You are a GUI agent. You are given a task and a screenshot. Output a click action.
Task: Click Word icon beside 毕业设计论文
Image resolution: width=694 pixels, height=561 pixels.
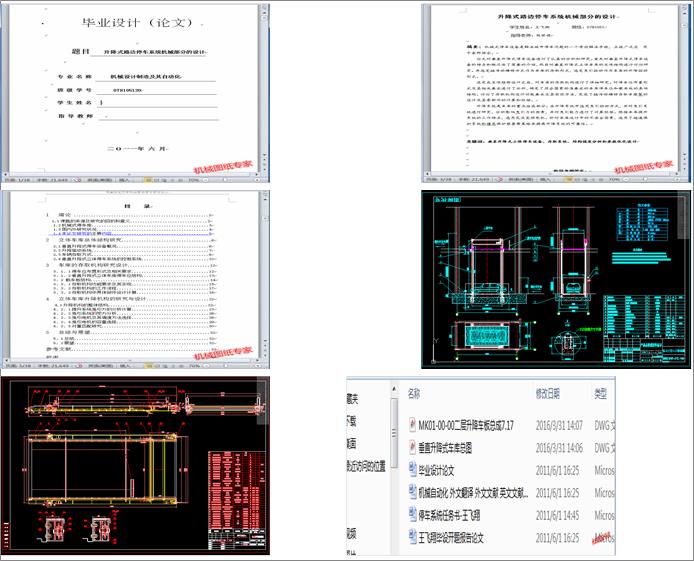tap(412, 470)
